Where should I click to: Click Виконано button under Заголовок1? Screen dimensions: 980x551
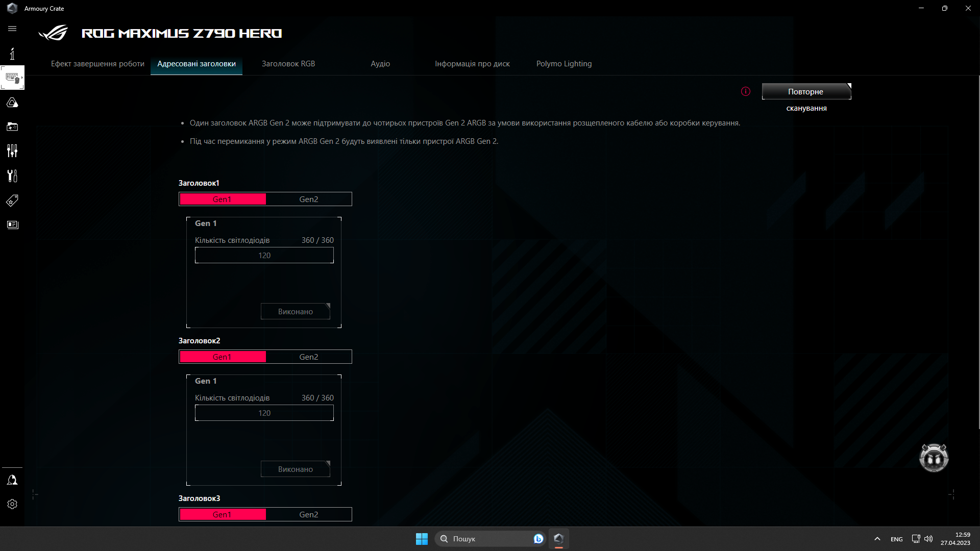click(296, 311)
